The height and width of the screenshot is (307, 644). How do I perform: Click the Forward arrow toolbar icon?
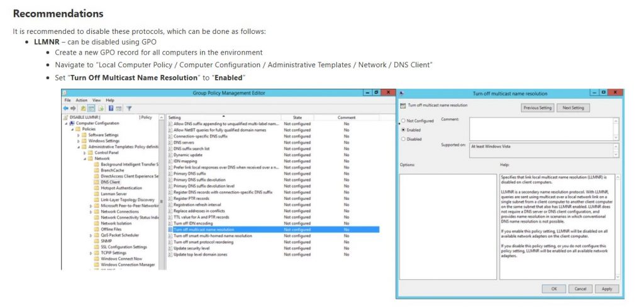[x=74, y=108]
